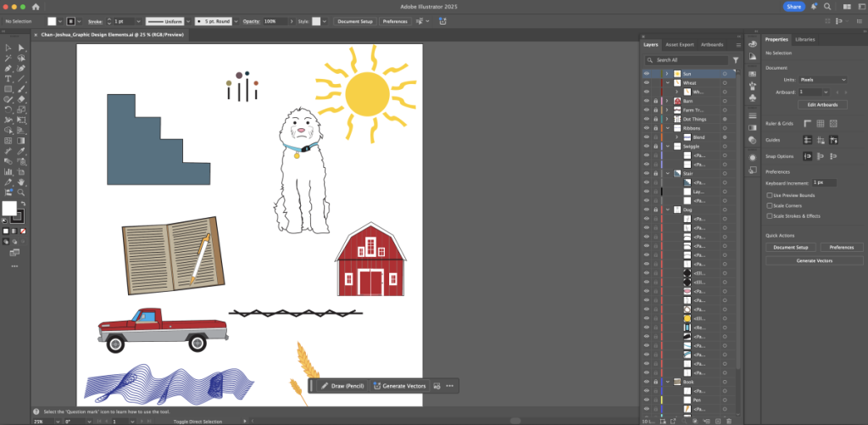Switch to the Asset Export tab

[679, 44]
